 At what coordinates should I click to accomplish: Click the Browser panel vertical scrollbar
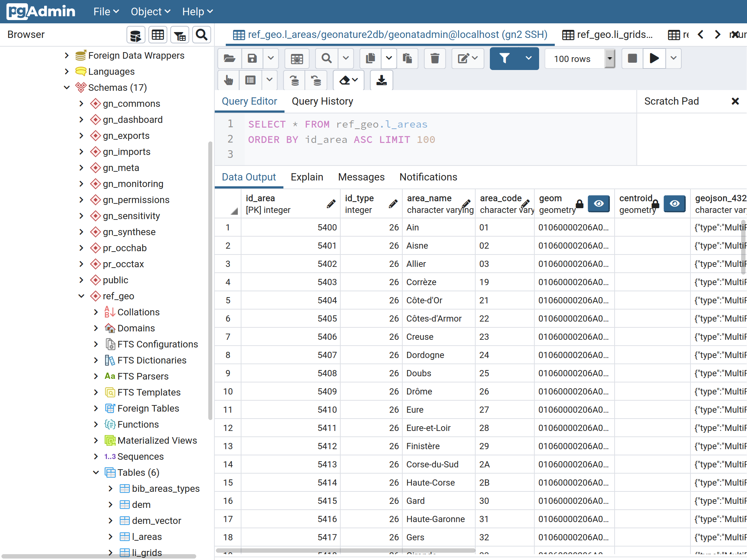click(x=210, y=281)
